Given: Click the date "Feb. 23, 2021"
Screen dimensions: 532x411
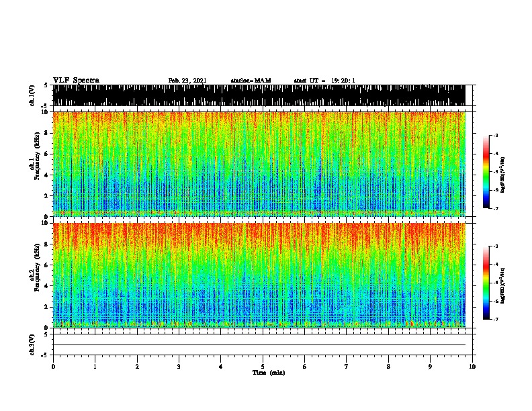Looking at the screenshot, I should [x=187, y=81].
